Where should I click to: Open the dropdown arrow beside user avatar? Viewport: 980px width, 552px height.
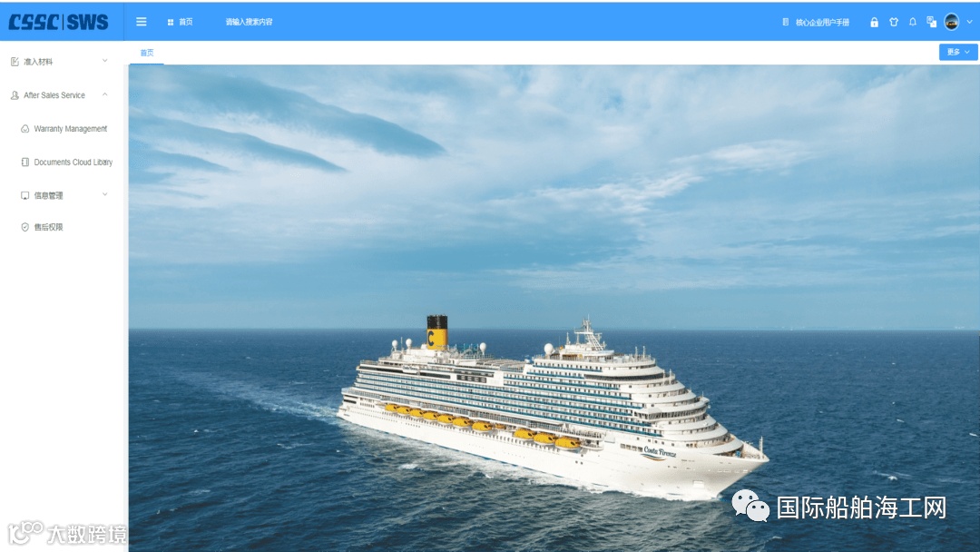[x=969, y=22]
